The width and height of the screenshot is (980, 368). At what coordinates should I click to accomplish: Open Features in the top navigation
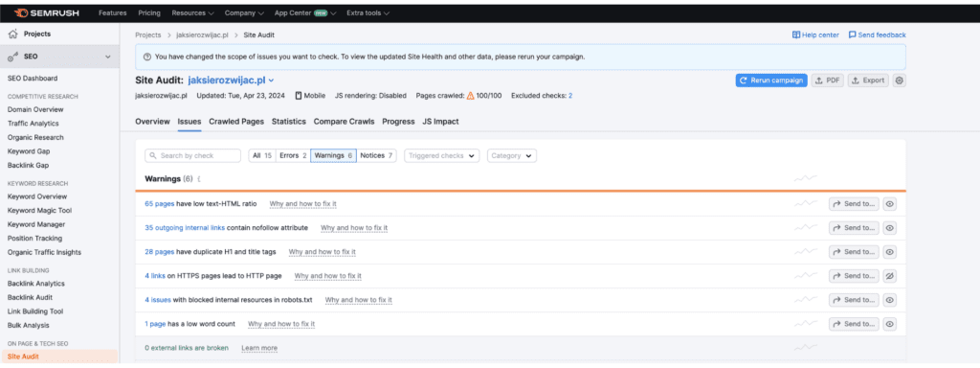coord(113,12)
